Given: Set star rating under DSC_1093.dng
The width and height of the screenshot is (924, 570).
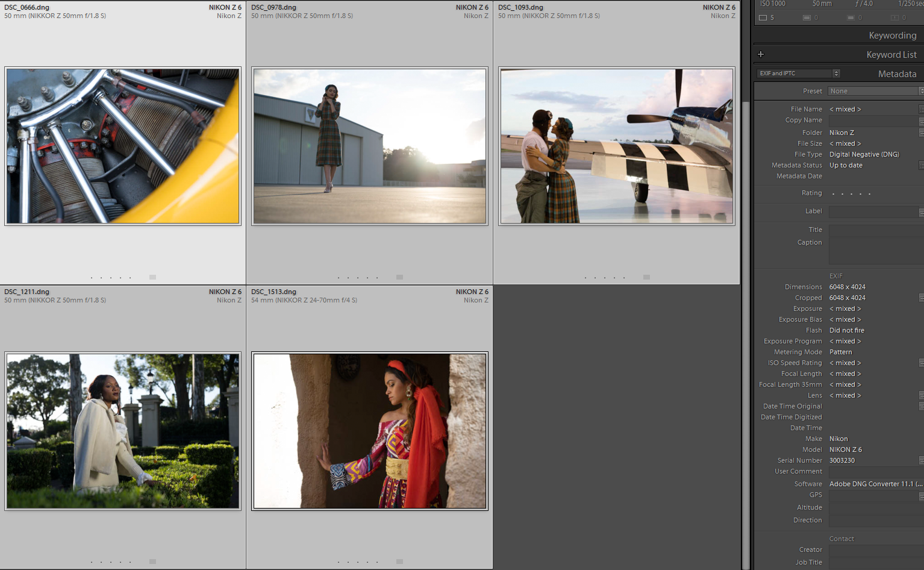Looking at the screenshot, I should [x=605, y=278].
